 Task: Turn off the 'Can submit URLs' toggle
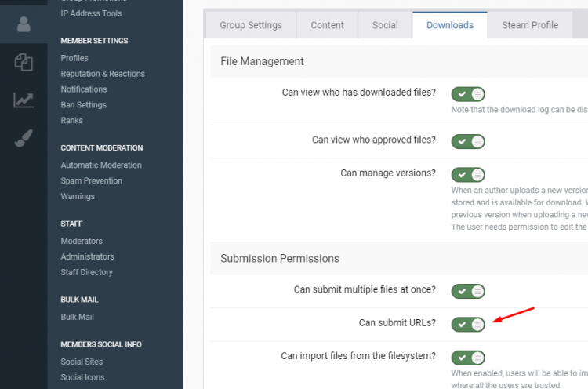tap(468, 324)
